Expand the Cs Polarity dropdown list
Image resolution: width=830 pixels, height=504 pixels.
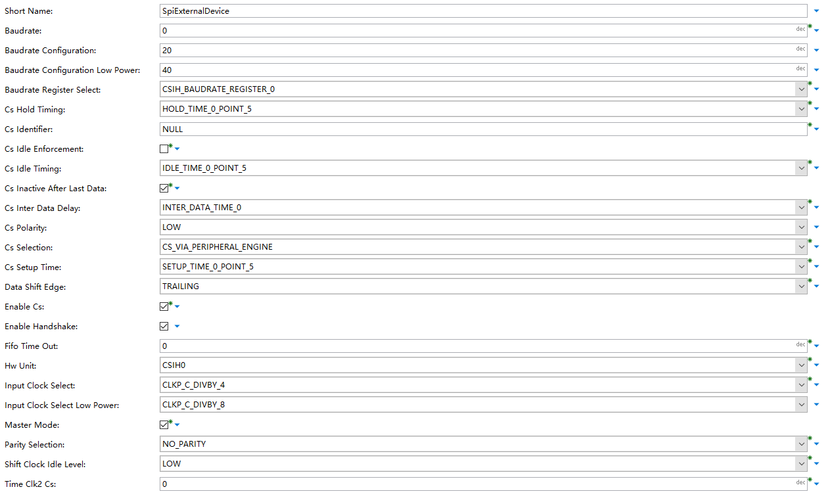click(x=801, y=227)
